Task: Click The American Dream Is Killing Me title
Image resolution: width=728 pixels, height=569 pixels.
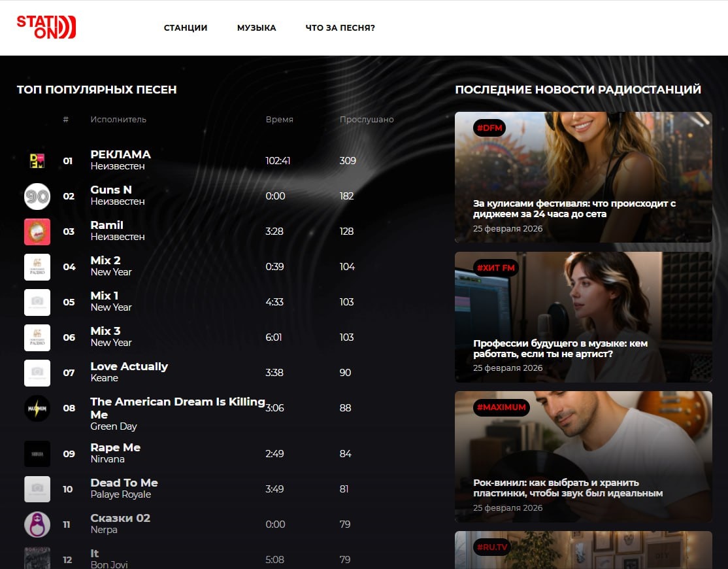Action: pos(178,408)
